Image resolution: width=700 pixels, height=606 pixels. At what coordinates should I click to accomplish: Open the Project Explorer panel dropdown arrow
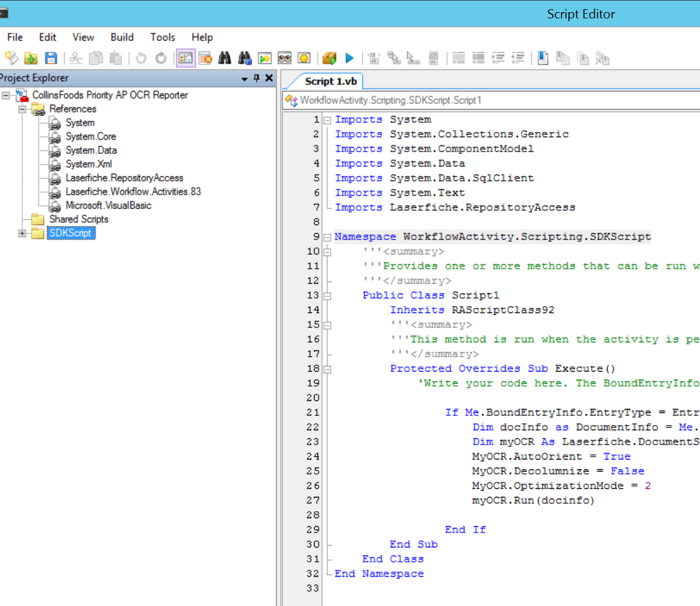tap(245, 79)
